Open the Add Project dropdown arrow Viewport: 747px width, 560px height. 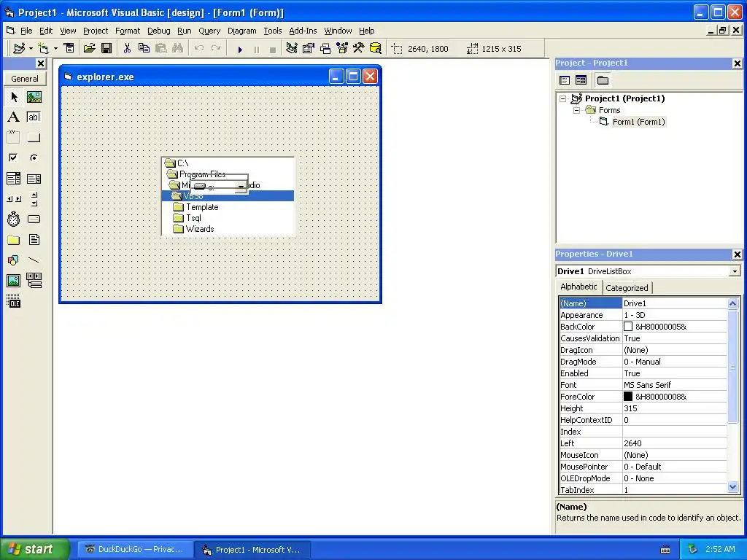coord(31,48)
